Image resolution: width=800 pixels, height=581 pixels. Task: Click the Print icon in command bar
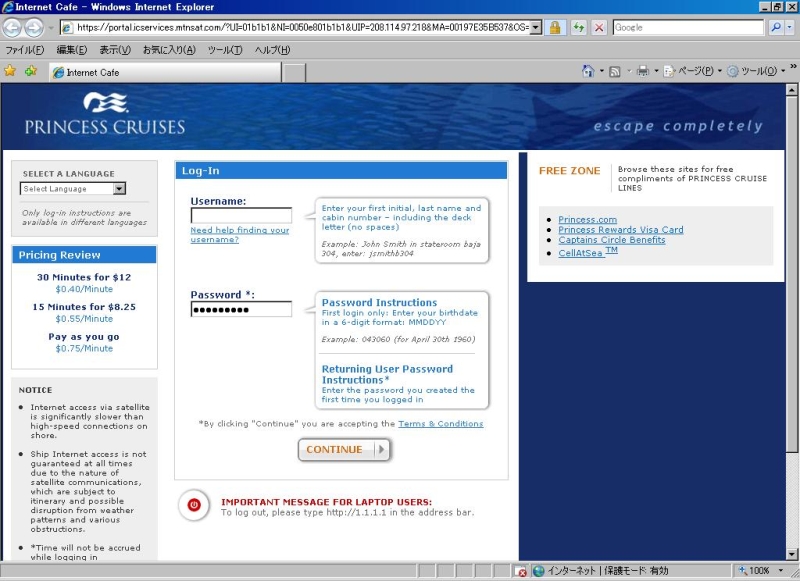[643, 71]
